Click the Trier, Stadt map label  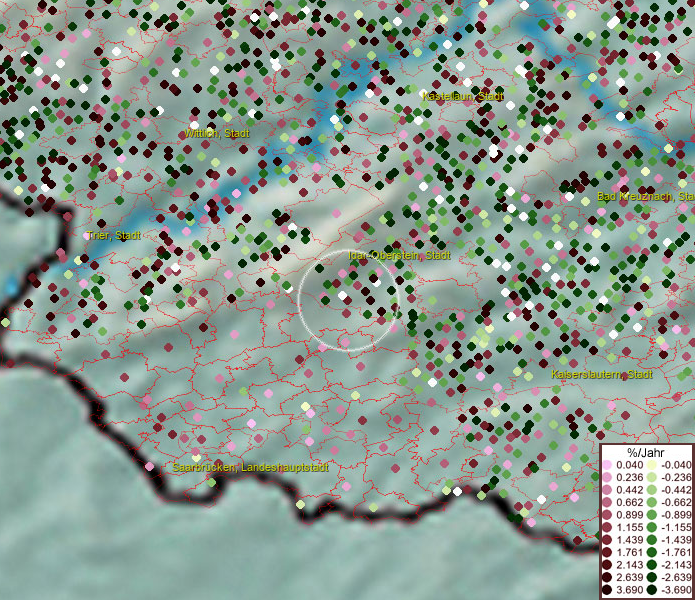[x=113, y=236]
